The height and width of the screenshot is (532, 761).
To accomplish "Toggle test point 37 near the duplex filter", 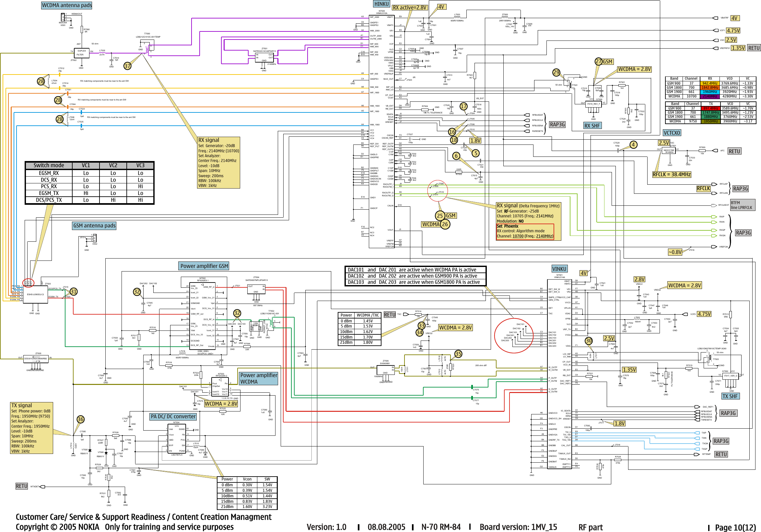I will pos(127,66).
